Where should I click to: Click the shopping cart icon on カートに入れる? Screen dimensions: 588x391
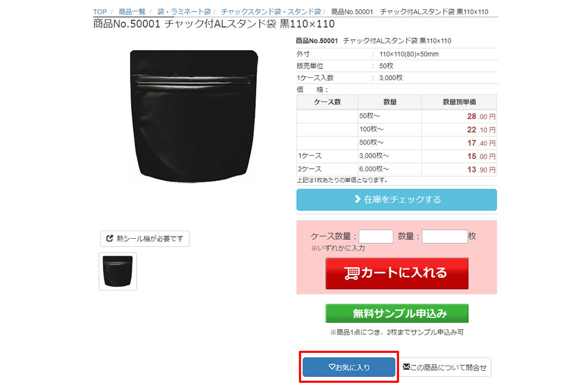click(x=351, y=274)
